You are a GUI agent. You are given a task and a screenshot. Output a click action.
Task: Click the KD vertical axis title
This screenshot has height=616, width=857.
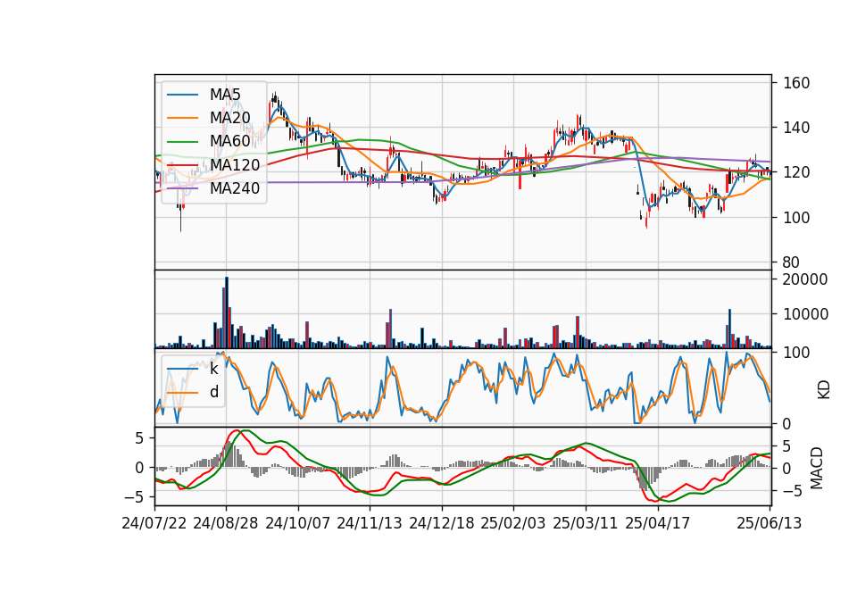(824, 390)
